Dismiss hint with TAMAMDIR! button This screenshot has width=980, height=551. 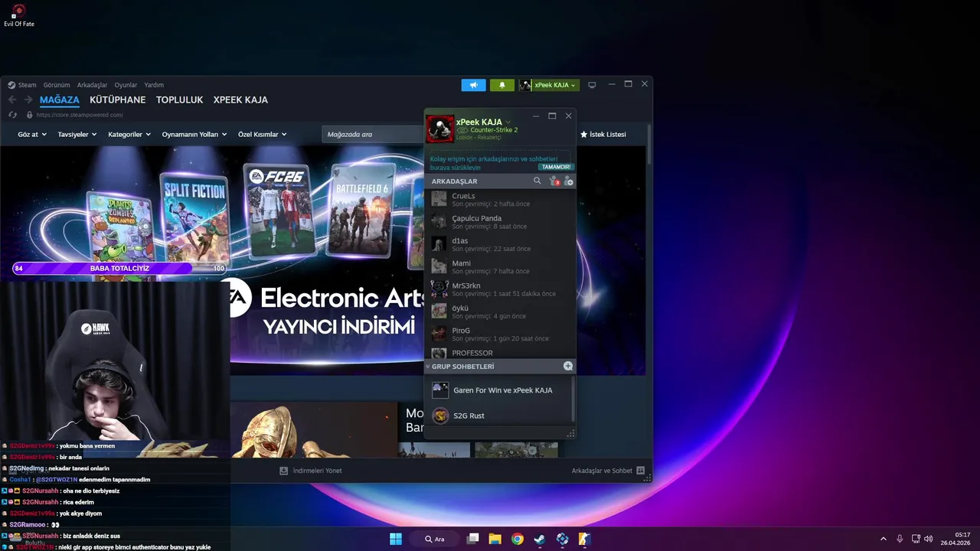pos(556,167)
